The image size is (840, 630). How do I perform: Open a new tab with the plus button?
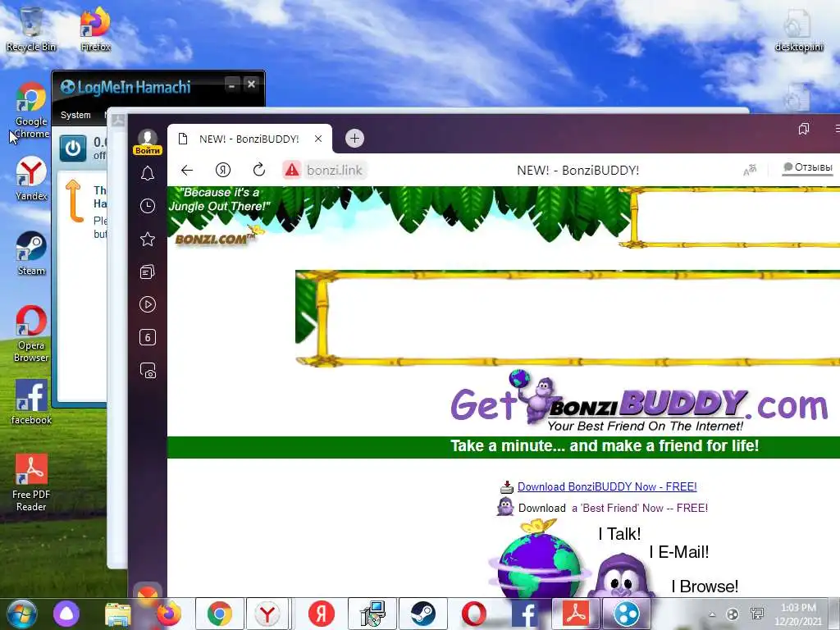(x=354, y=138)
